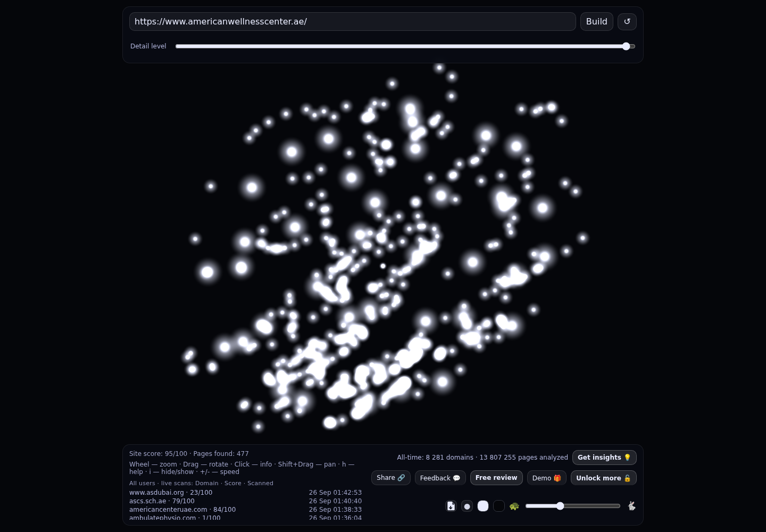The image size is (766, 532).
Task: Click the URL input field
Action: pyautogui.click(x=353, y=21)
